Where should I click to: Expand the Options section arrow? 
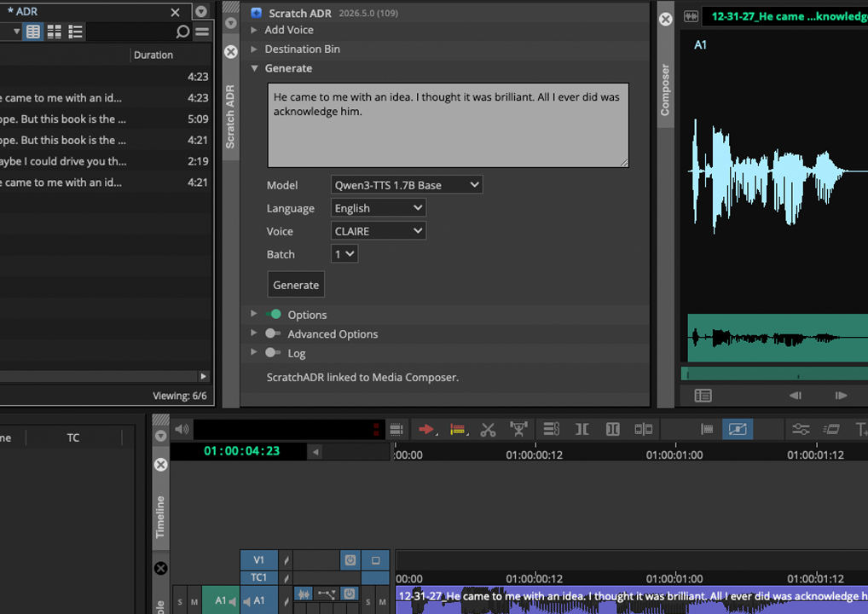click(x=254, y=313)
